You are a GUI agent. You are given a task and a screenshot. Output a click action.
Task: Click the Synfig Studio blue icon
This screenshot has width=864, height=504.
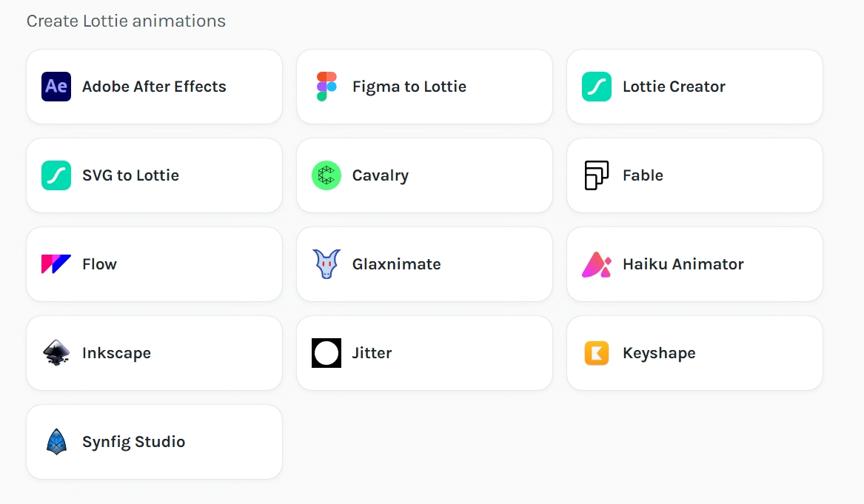pos(56,442)
